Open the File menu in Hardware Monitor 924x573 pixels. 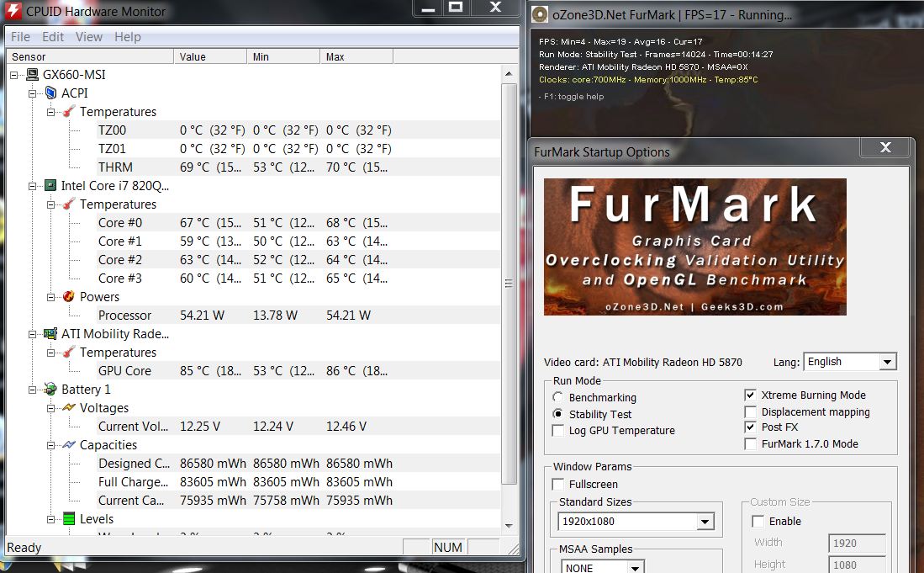(20, 37)
